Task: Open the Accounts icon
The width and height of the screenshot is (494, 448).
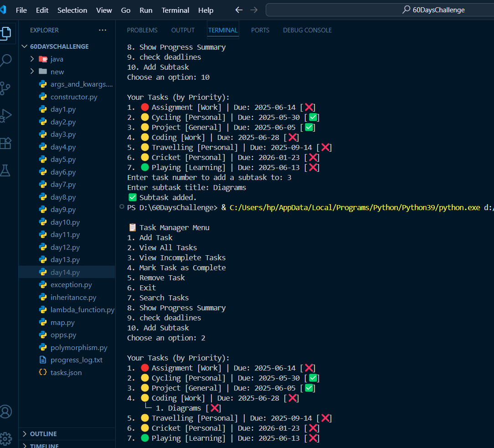Action: (5, 412)
